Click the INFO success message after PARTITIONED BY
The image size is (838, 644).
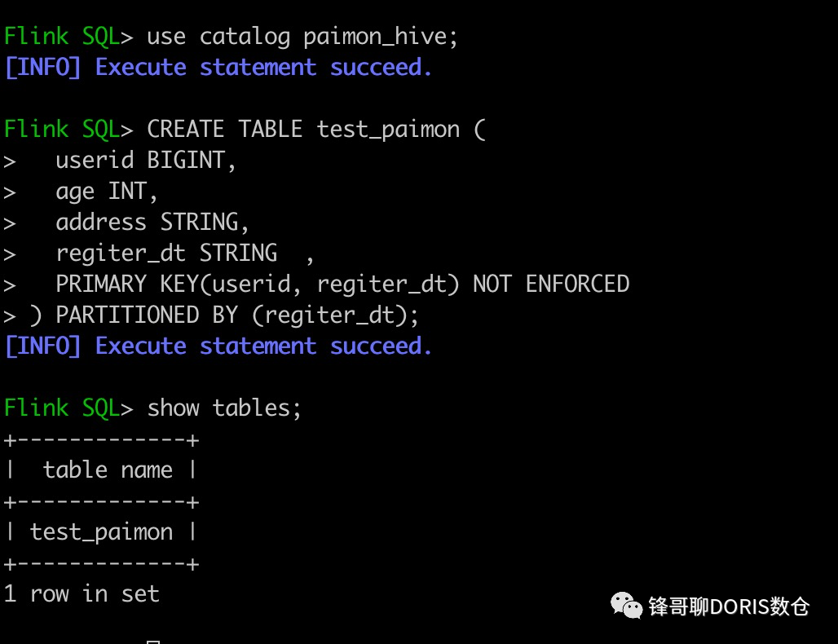coord(218,346)
